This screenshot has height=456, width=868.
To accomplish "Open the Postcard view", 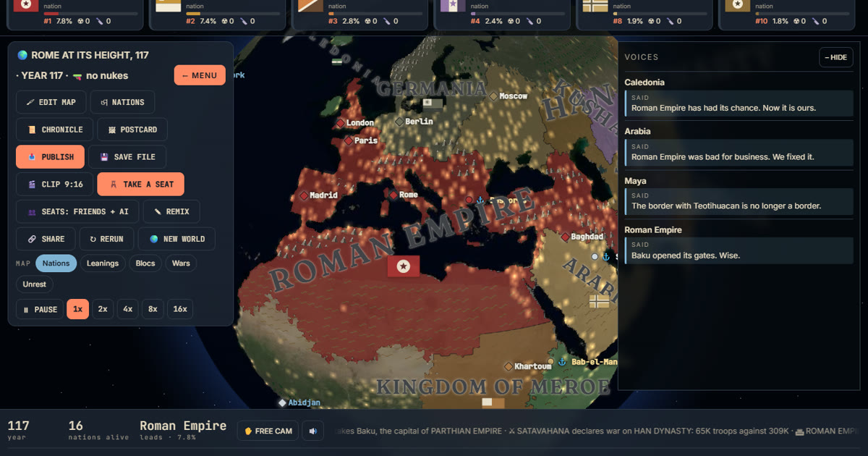I will (x=132, y=130).
